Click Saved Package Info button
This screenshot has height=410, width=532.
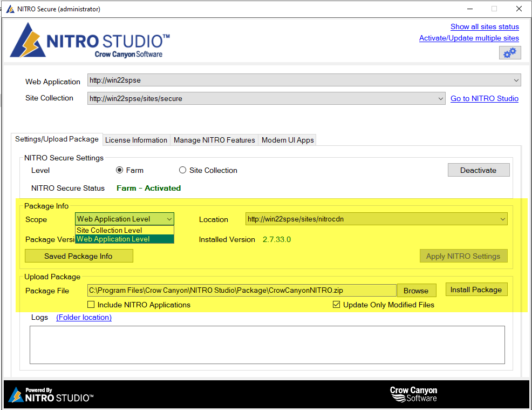pos(79,256)
